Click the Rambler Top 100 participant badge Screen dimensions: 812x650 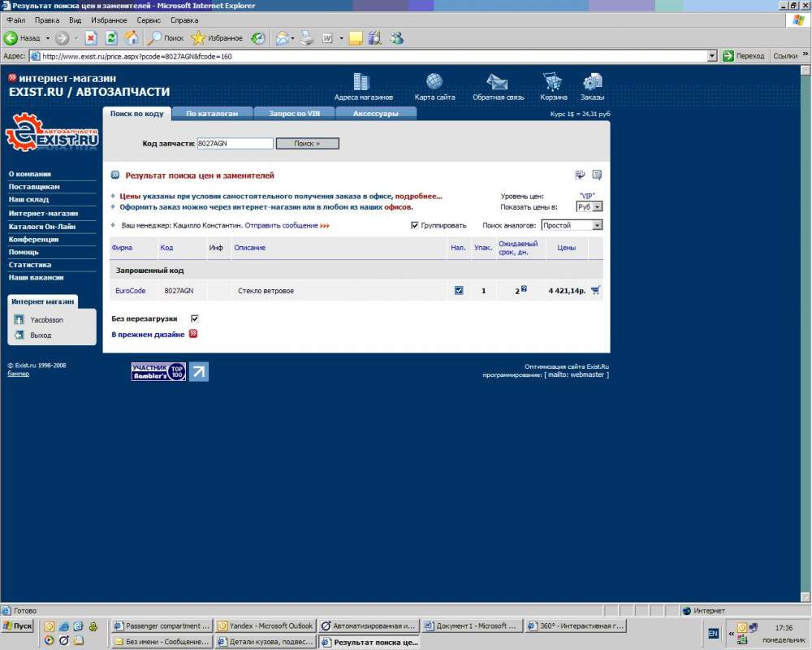(158, 371)
